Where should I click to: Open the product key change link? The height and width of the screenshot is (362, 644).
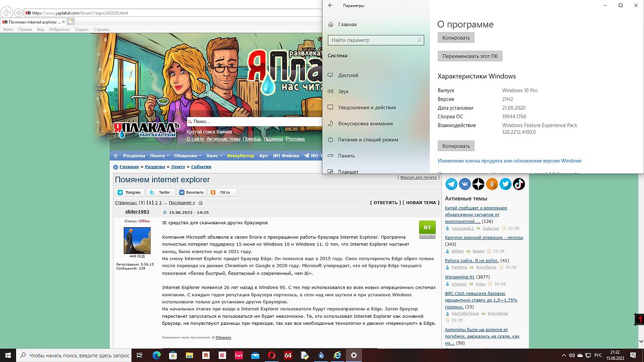(510, 161)
